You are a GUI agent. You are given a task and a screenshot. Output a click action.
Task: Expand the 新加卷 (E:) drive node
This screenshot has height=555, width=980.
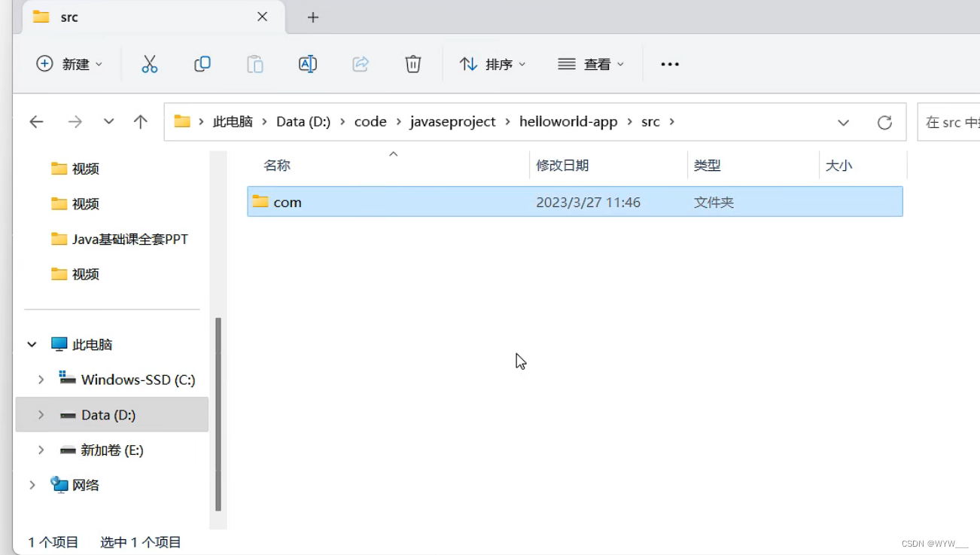point(41,450)
